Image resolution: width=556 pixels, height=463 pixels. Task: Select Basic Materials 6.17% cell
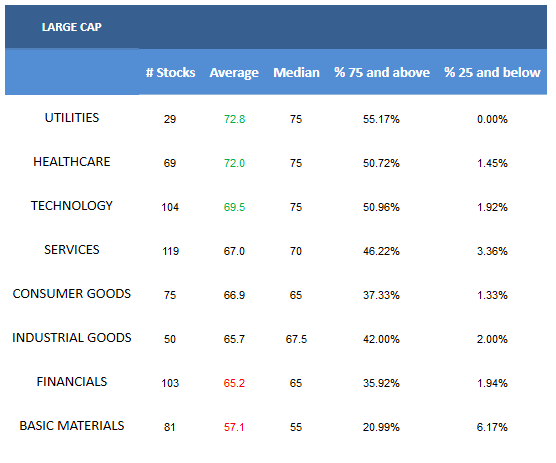pyautogui.click(x=492, y=427)
